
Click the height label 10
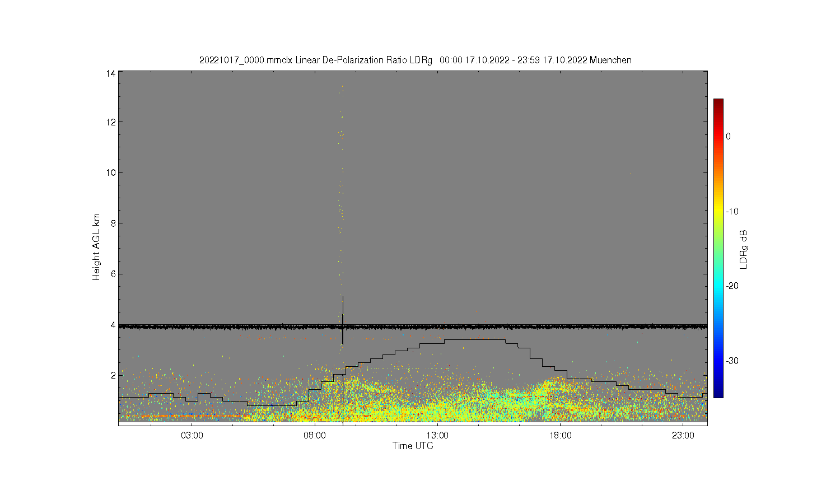(111, 172)
